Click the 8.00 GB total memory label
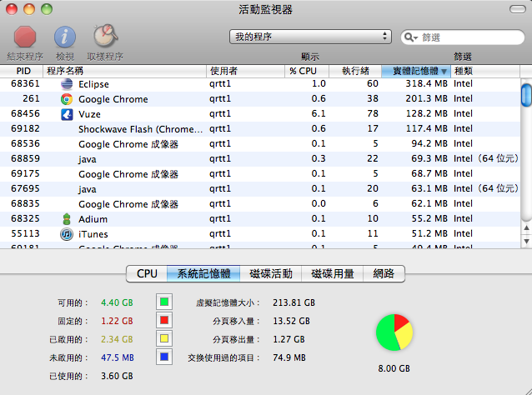The width and height of the screenshot is (532, 395). 394,368
